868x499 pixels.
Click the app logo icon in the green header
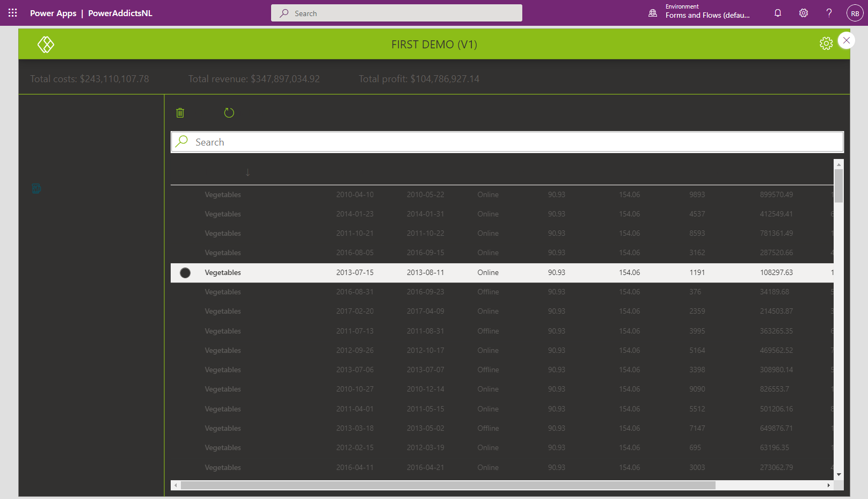point(46,44)
